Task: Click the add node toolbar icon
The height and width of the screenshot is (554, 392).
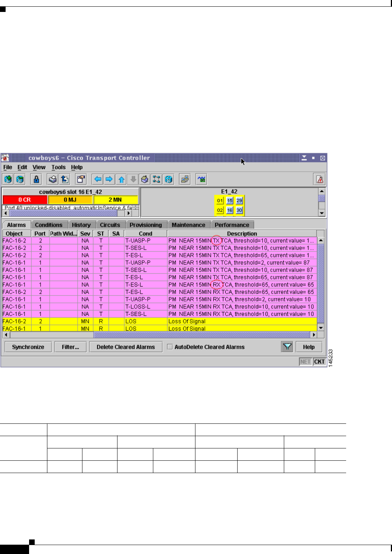Action: point(8,179)
